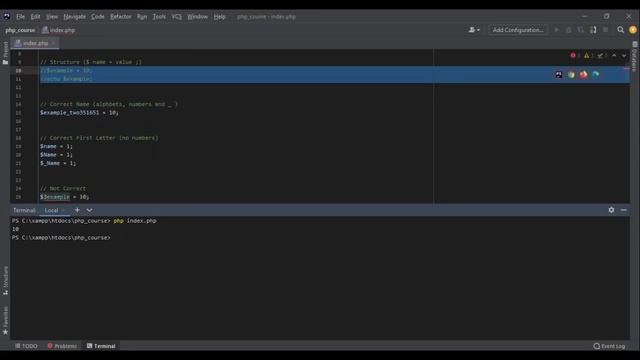Click the '// Not Correct' comment line
640x360 pixels.
click(x=63, y=189)
